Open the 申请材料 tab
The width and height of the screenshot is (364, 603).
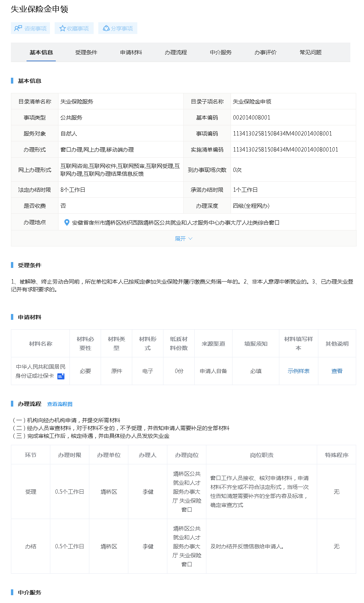click(x=131, y=52)
